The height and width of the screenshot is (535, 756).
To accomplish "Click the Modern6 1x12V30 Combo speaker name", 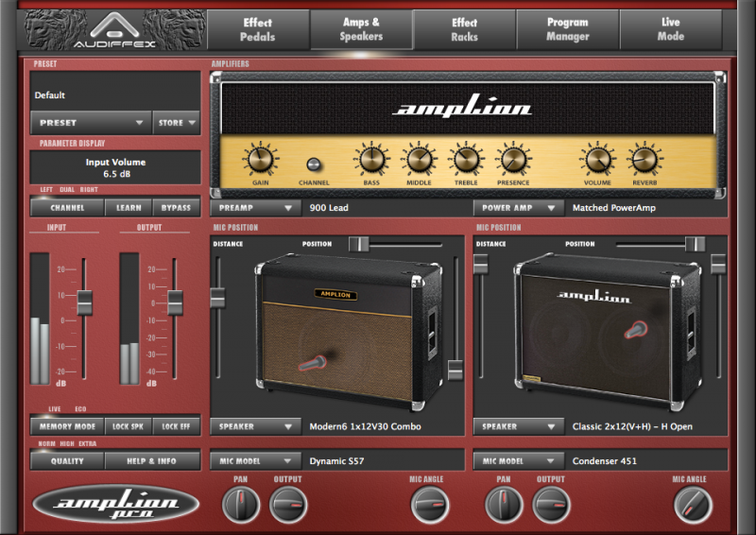I will pos(384,426).
